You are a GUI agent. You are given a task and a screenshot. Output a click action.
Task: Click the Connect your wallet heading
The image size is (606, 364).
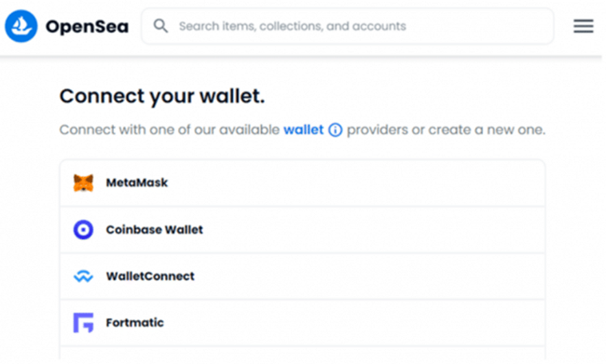click(x=162, y=96)
